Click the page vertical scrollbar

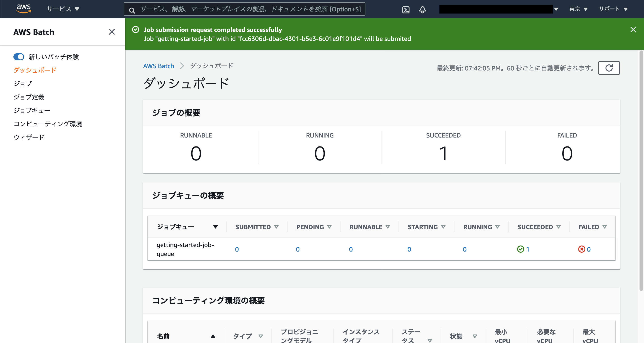pyautogui.click(x=641, y=171)
